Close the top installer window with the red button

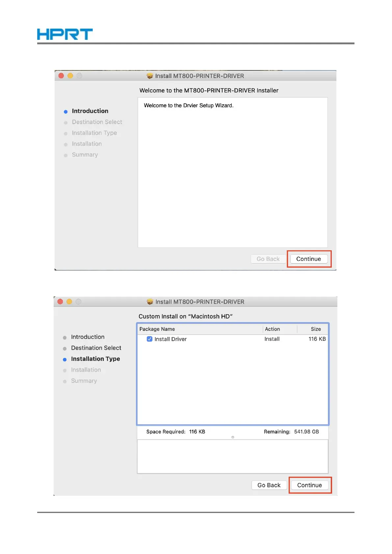(61, 76)
